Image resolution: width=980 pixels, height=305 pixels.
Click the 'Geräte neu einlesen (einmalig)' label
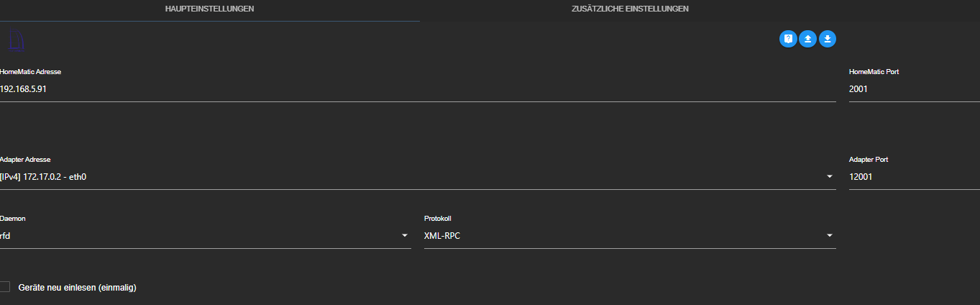coord(77,288)
